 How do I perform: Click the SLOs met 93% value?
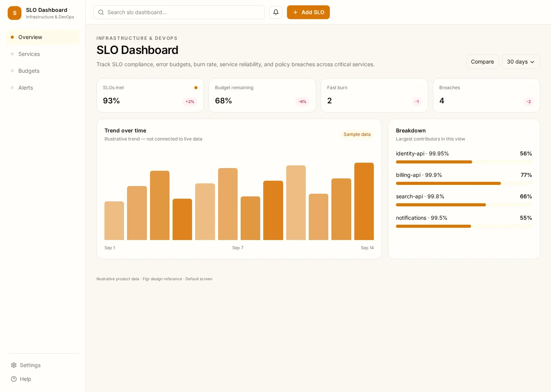(111, 101)
